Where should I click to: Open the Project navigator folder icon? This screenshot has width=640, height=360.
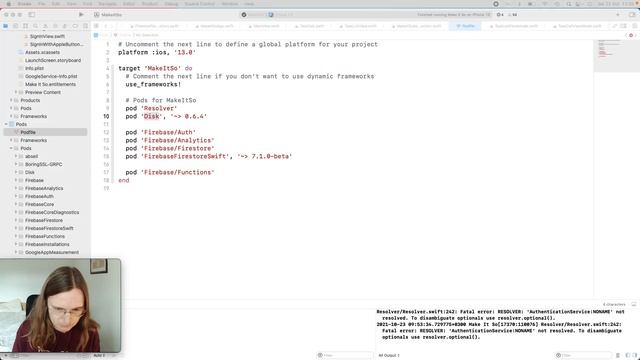6,26
